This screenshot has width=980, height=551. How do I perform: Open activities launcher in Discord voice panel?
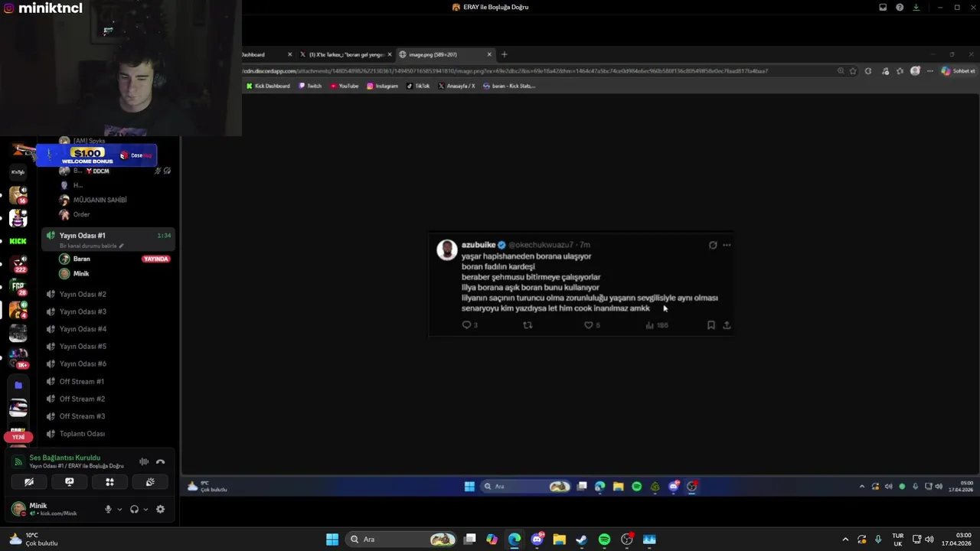pos(109,481)
